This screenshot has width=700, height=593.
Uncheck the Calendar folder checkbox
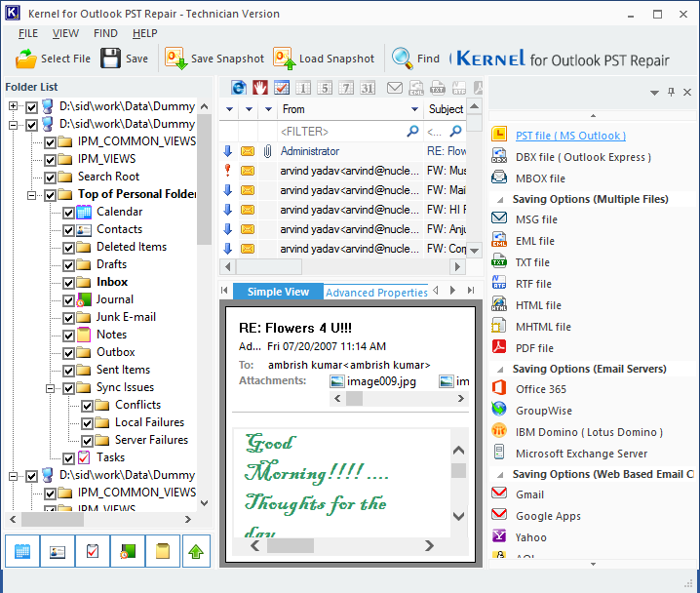(x=68, y=213)
